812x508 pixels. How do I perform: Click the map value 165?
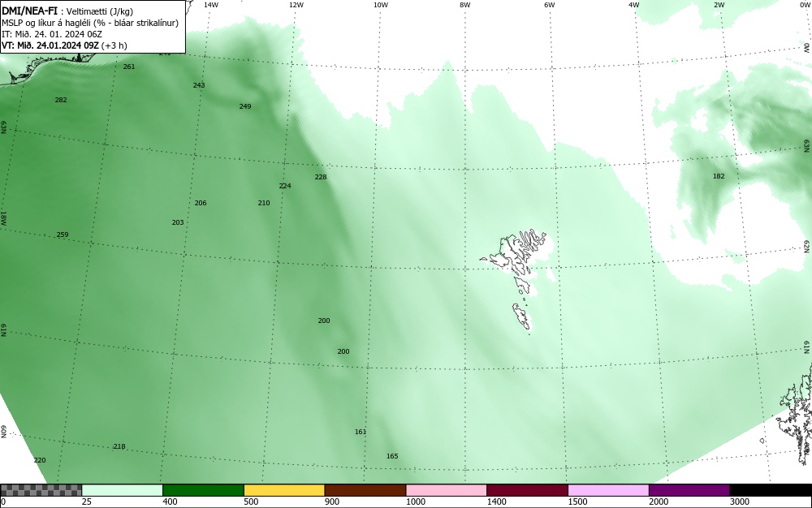click(392, 456)
